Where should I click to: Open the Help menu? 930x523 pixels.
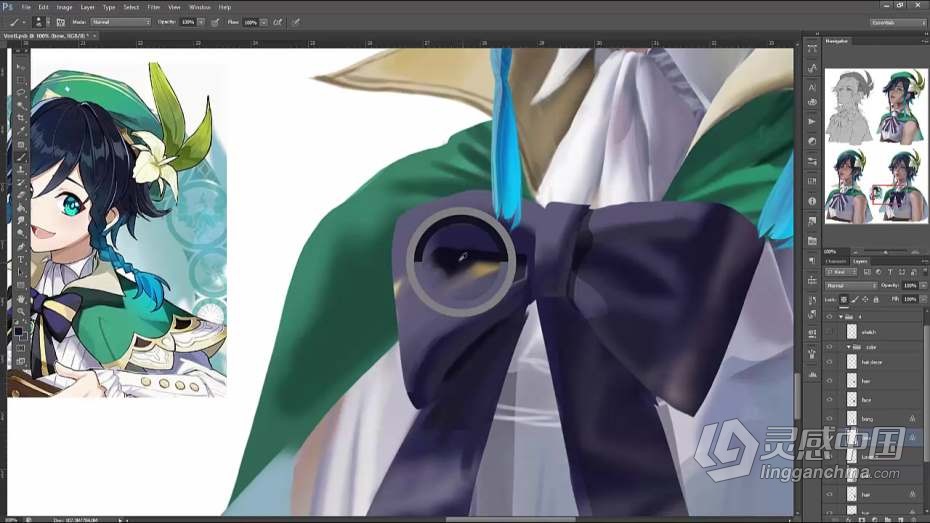(225, 7)
